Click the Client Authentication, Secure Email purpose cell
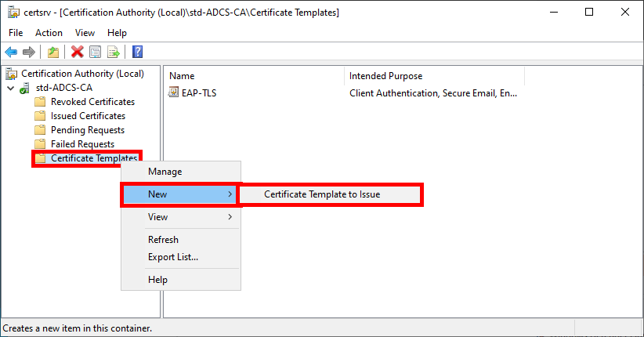The height and width of the screenshot is (337, 644). pyautogui.click(x=433, y=93)
